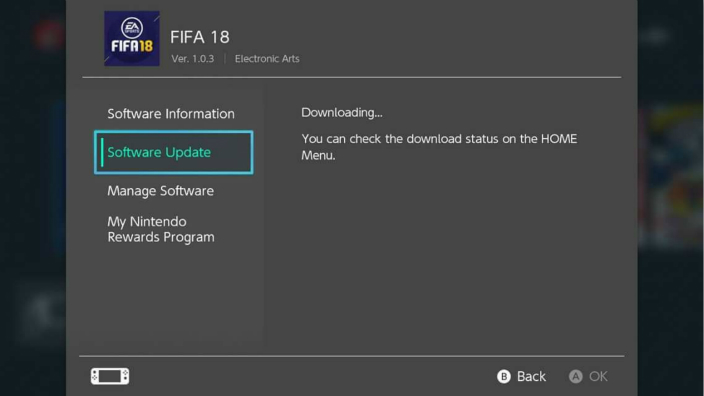Confirm with the OK label
704x396 pixels.
pyautogui.click(x=598, y=376)
